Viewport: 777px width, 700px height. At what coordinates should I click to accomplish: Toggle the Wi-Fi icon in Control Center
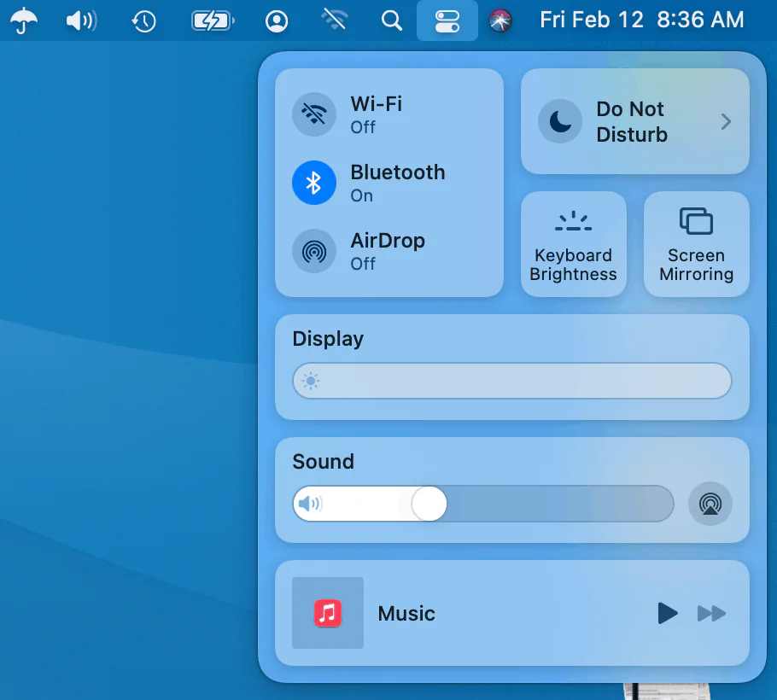coord(314,114)
